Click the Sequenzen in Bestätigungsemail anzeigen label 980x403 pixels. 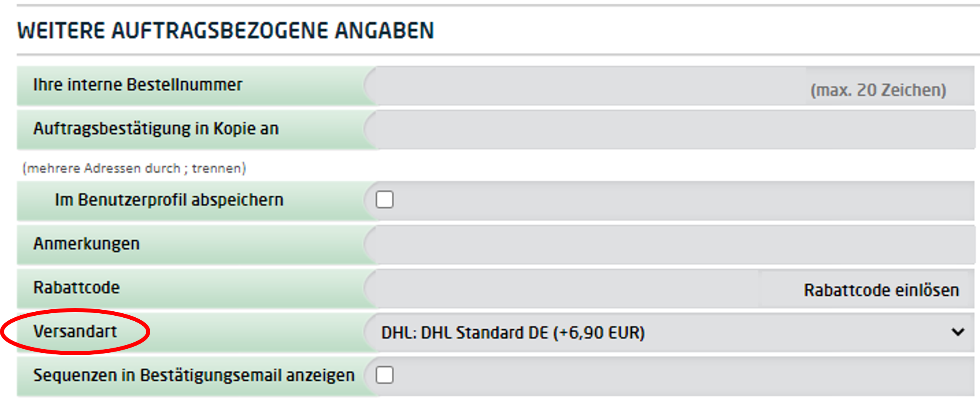tap(194, 375)
